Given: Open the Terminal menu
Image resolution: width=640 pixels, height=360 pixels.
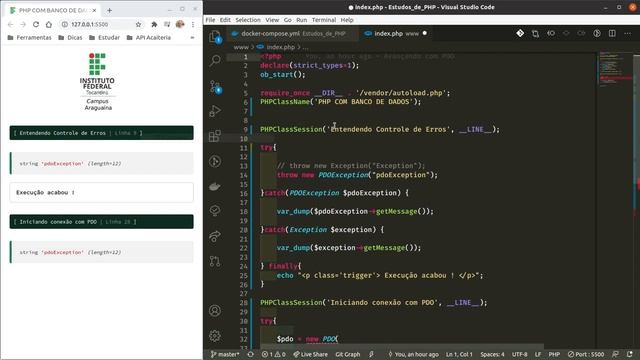Looking at the screenshot, I should click(x=324, y=20).
